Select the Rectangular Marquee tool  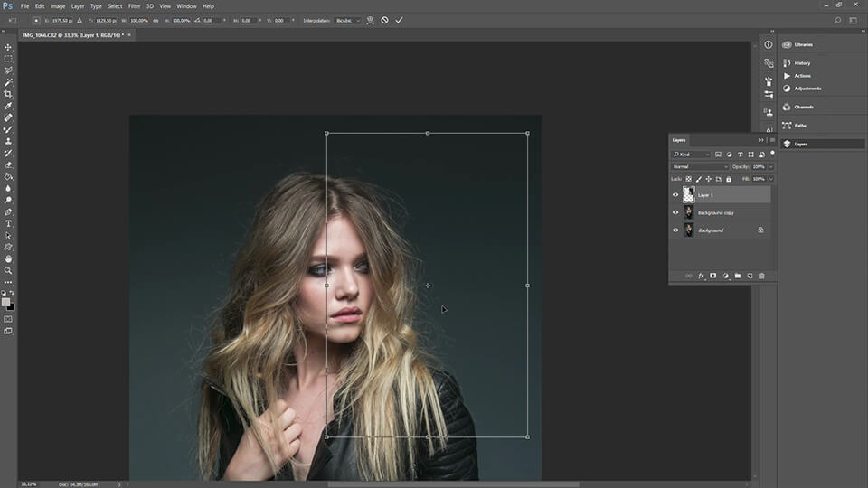tap(8, 59)
